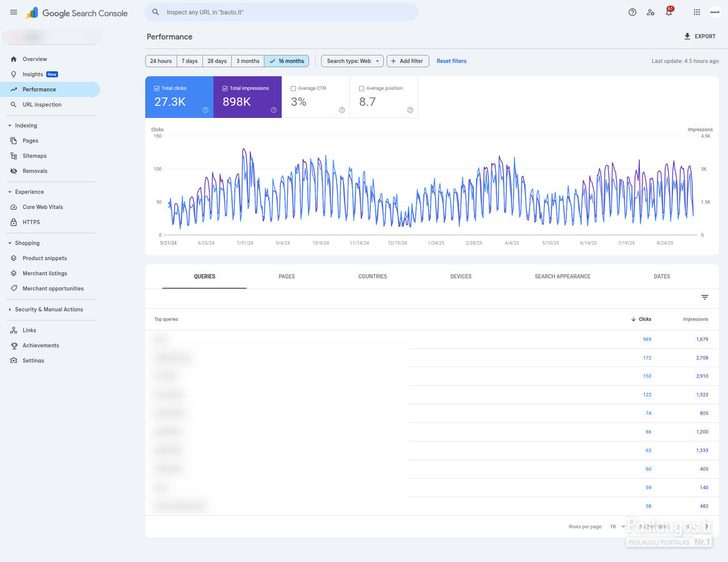Collapse the Indexing section

pos(10,126)
